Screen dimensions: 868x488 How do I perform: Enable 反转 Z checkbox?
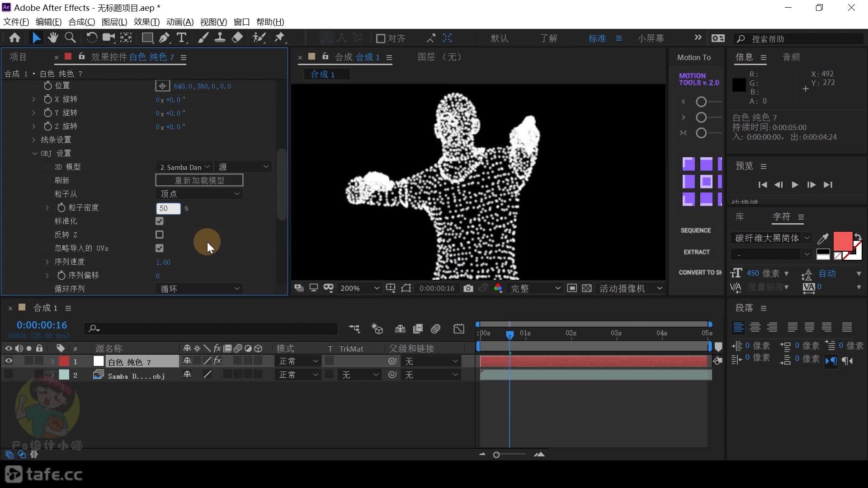point(159,234)
